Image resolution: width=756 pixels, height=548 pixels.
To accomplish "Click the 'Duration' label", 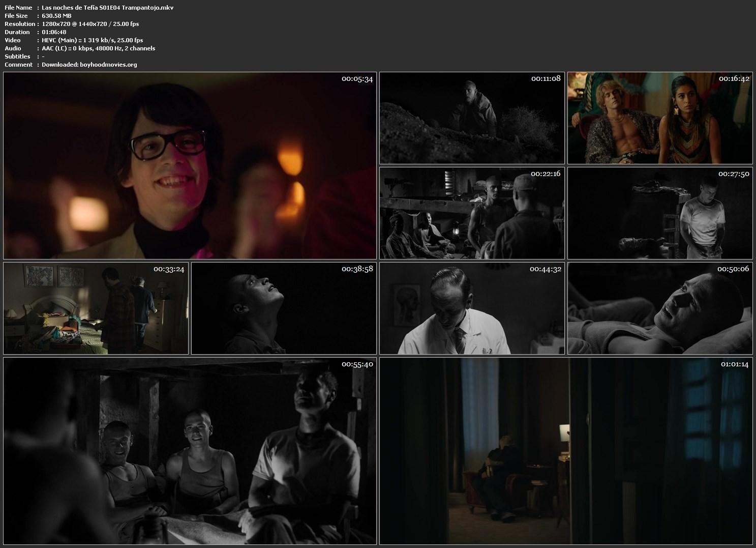I will (17, 32).
